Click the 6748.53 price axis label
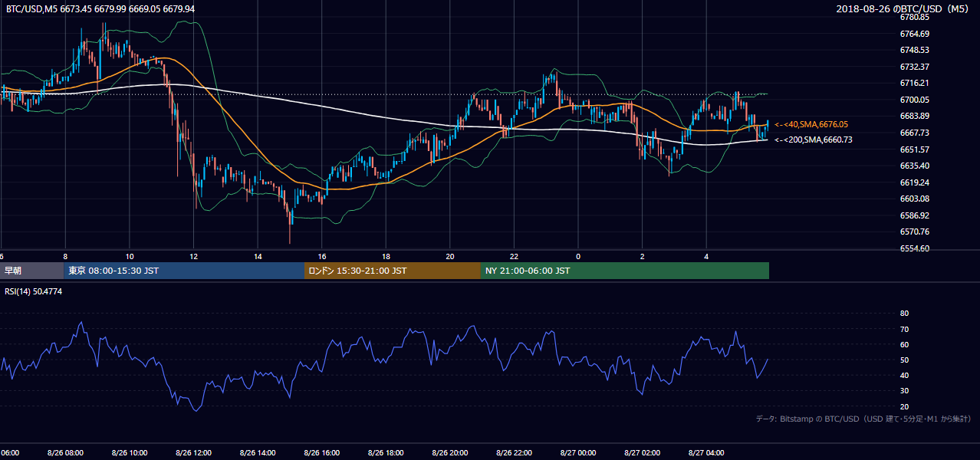The height and width of the screenshot is (460, 980). point(914,50)
